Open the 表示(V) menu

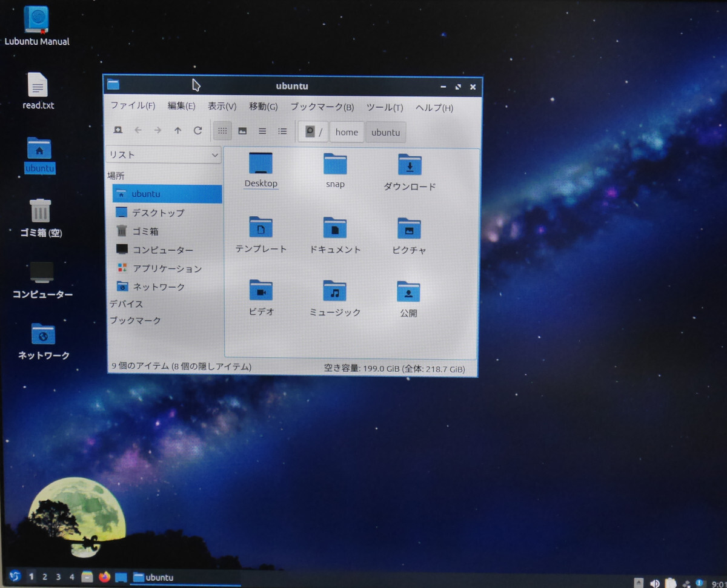point(222,107)
